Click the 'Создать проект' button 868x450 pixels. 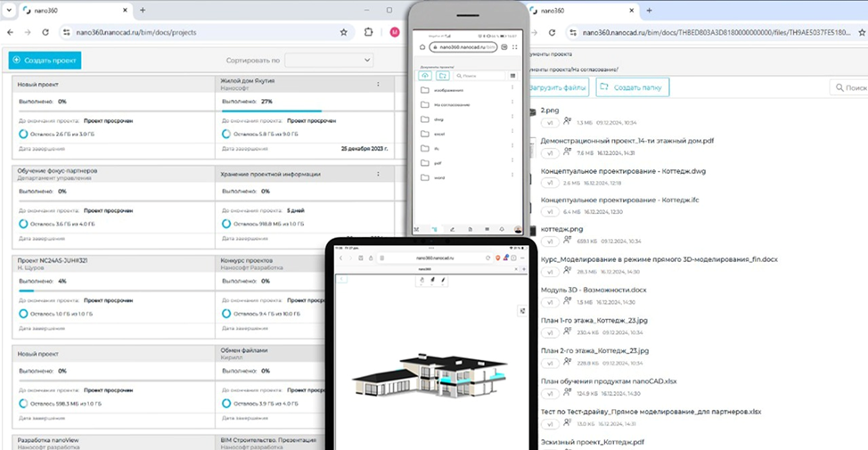click(45, 60)
